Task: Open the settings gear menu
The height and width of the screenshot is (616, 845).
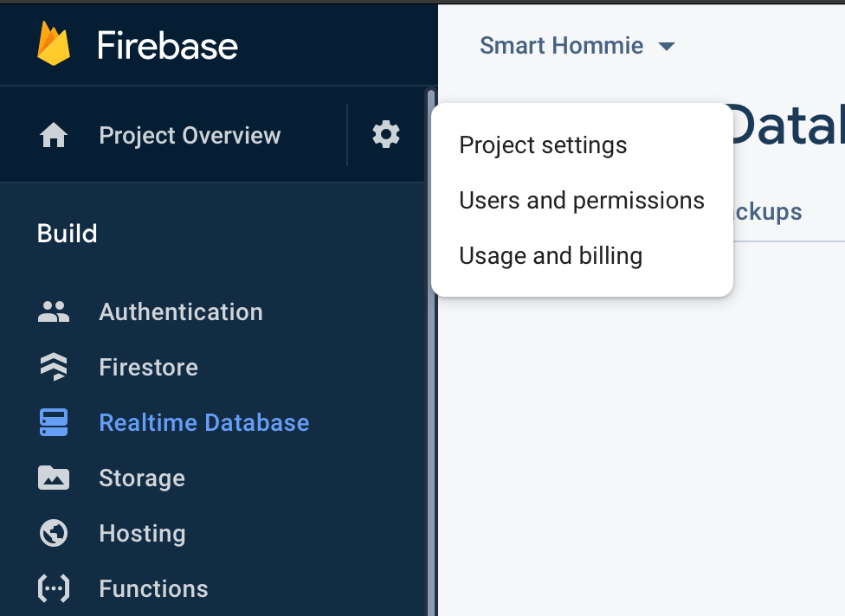Action: [x=385, y=134]
